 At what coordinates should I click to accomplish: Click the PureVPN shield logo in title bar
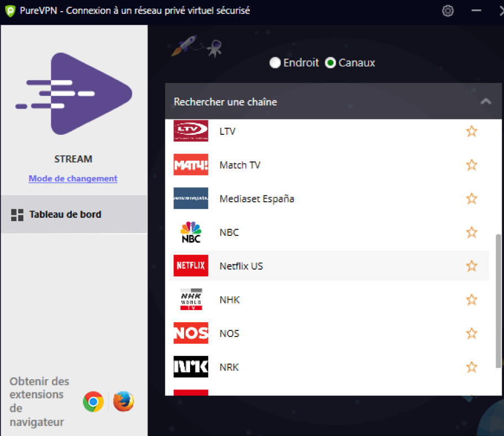10,11
